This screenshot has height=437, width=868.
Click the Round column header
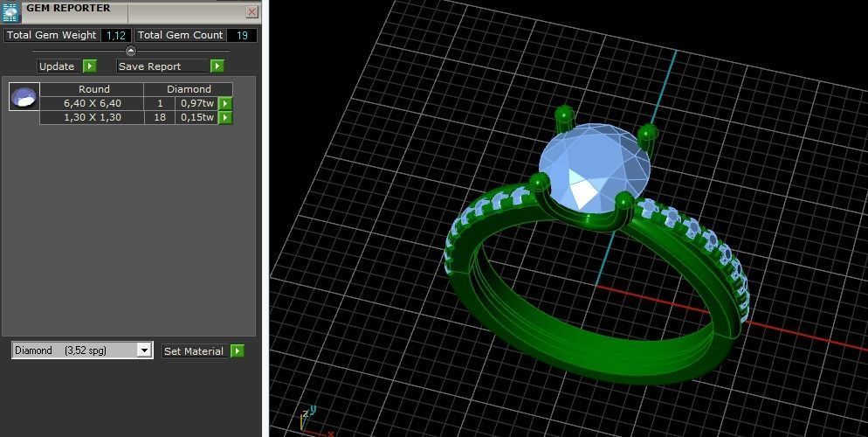pyautogui.click(x=92, y=89)
